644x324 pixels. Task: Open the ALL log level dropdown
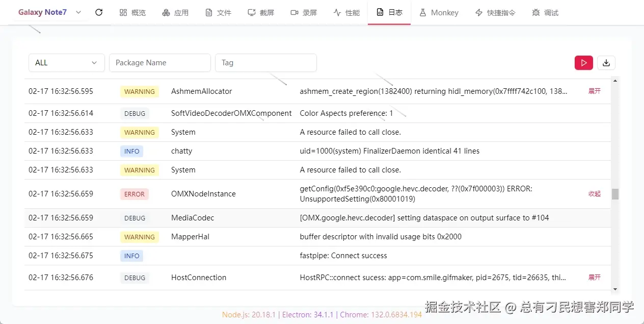tap(66, 62)
